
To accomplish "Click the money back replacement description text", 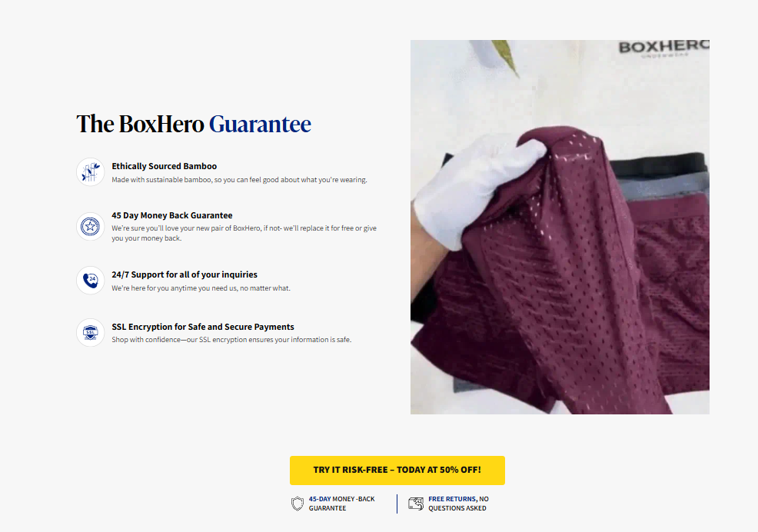I will click(x=244, y=233).
